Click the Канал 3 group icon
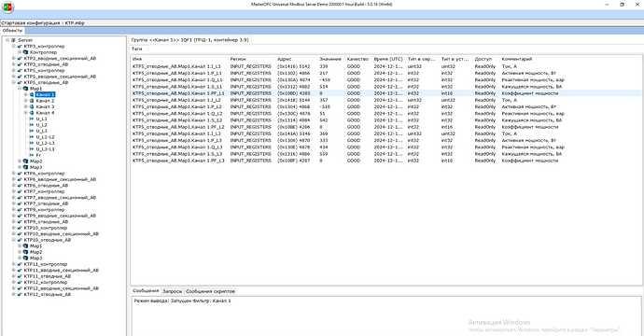Image resolution: width=644 pixels, height=336 pixels. (x=32, y=106)
